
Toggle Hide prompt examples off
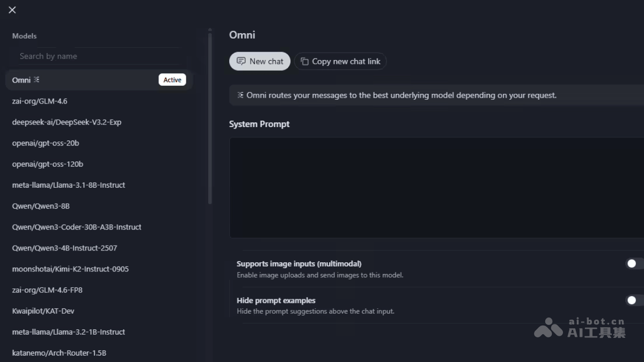click(631, 300)
